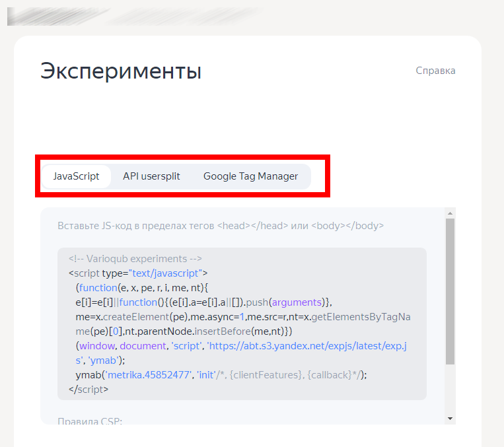Click the scrollbar down arrow
This screenshot has width=504, height=447.
pos(450,419)
